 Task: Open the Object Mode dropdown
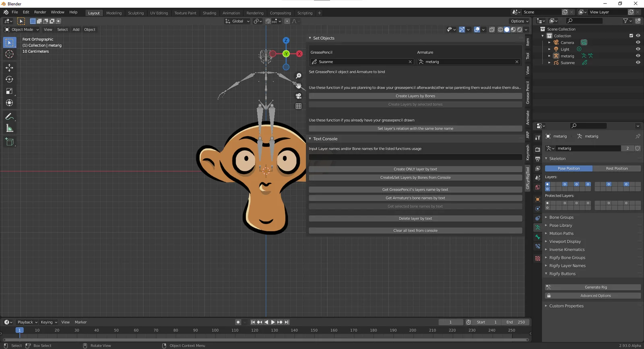22,29
